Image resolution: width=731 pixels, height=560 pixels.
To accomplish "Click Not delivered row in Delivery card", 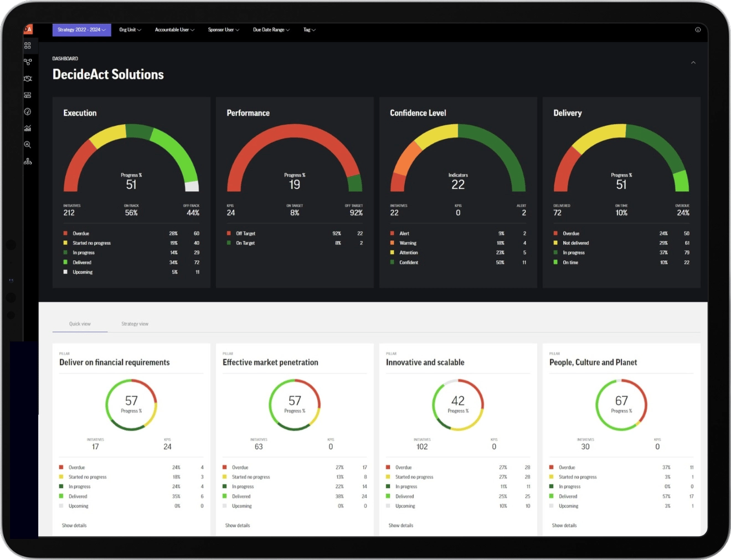I will (x=621, y=243).
